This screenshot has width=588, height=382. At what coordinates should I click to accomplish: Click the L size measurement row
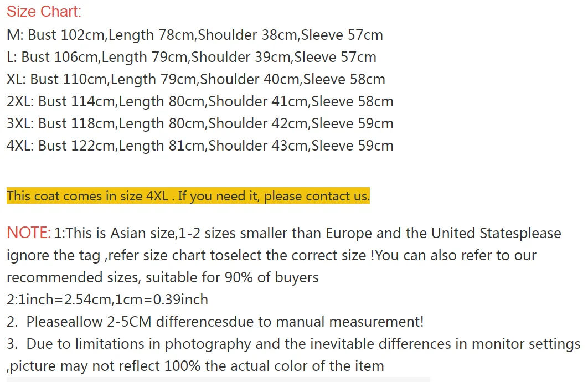click(x=191, y=57)
